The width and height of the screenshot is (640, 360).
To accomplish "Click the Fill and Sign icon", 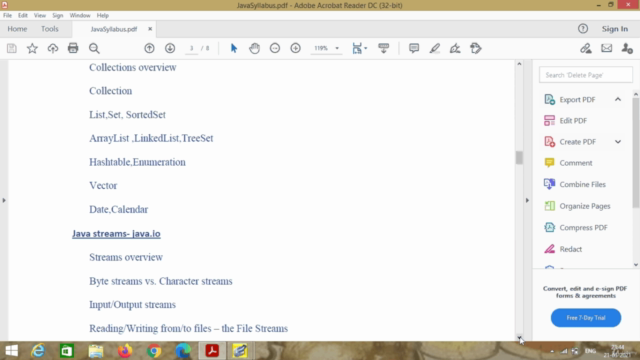I will [455, 48].
